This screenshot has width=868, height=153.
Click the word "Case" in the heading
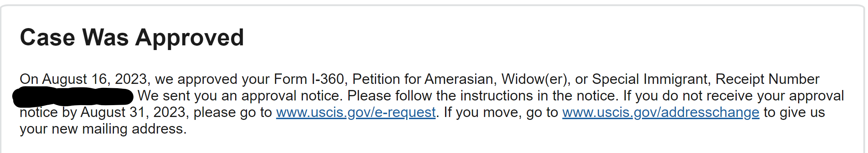(x=48, y=37)
